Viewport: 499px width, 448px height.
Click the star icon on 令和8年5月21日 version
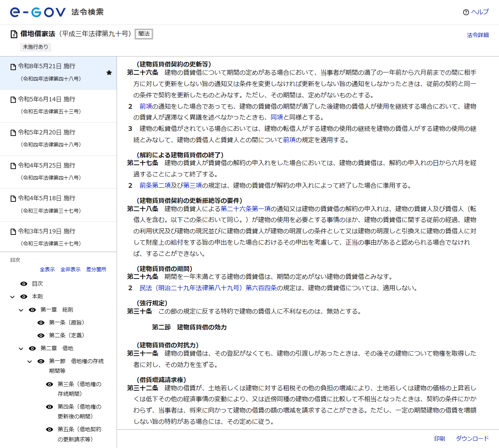coord(109,72)
